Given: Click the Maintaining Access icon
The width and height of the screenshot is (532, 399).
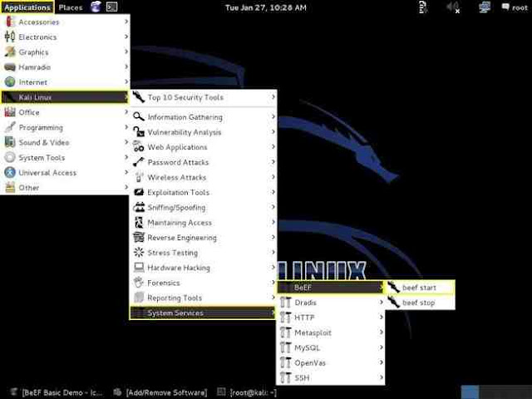Looking at the screenshot, I should coord(139,223).
